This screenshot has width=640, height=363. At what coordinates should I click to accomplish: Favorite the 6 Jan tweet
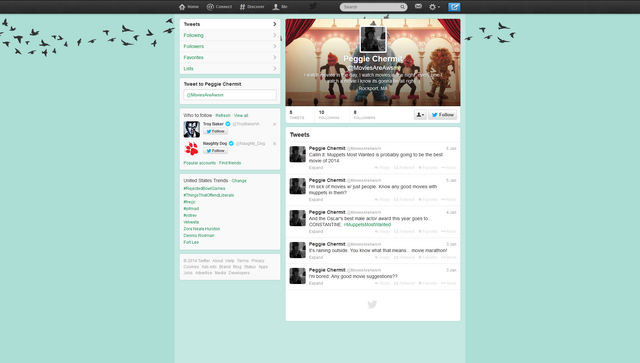click(428, 168)
